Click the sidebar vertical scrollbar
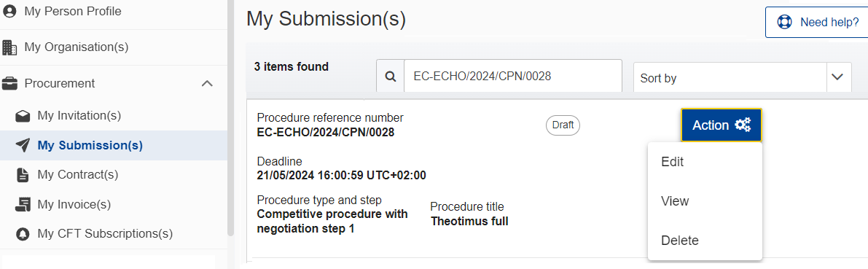 (231, 117)
